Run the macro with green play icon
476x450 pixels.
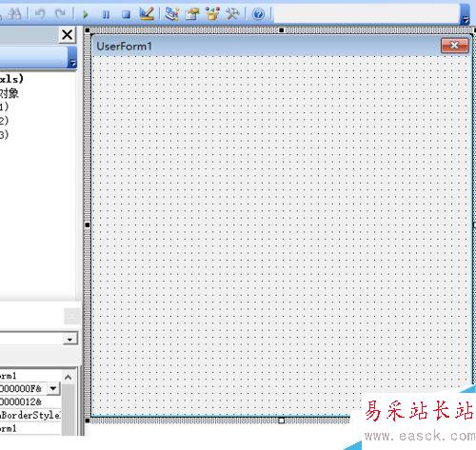coord(86,14)
